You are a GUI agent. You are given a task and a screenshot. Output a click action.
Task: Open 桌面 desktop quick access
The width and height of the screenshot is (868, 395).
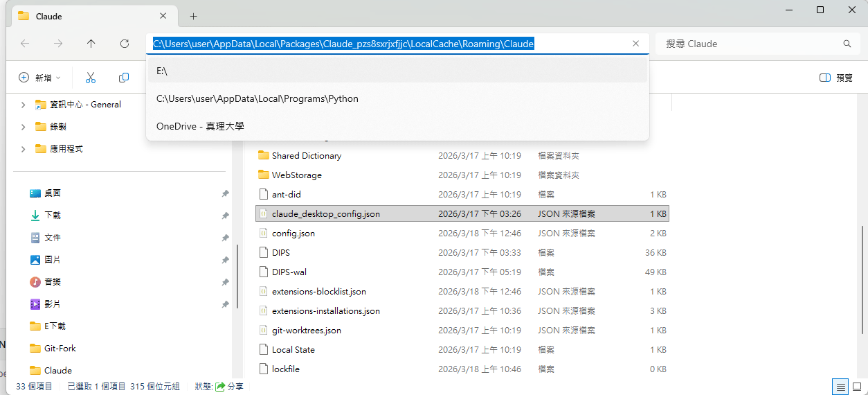(x=46, y=193)
